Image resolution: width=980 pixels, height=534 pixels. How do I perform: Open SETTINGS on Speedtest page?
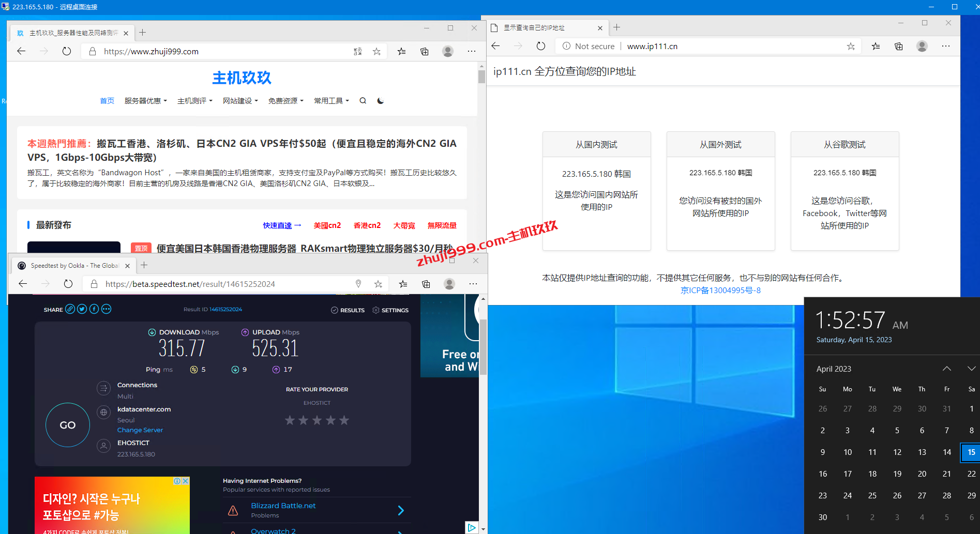coord(390,310)
